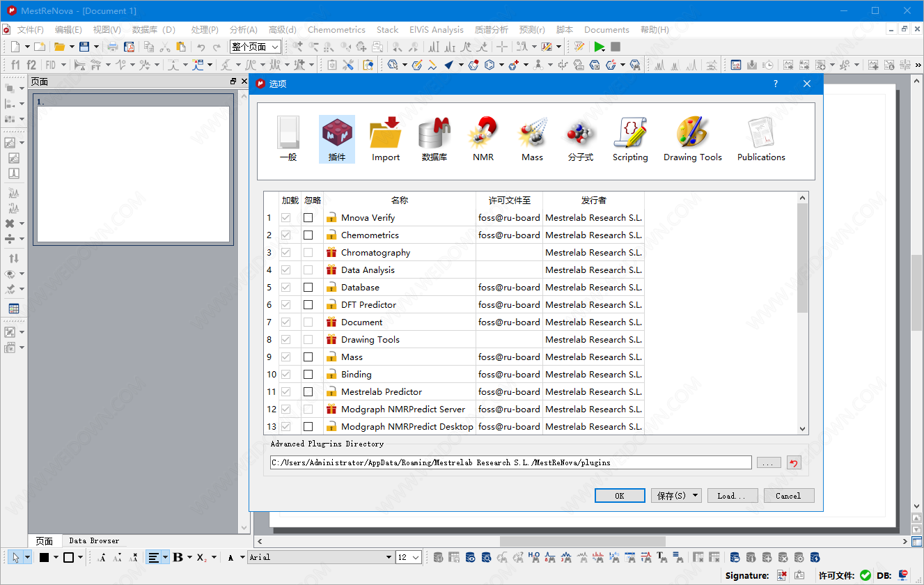Toggle ignore checkbox for Modgraph NMRPredict Desktop
Screen dimensions: 924x585
(x=308, y=426)
